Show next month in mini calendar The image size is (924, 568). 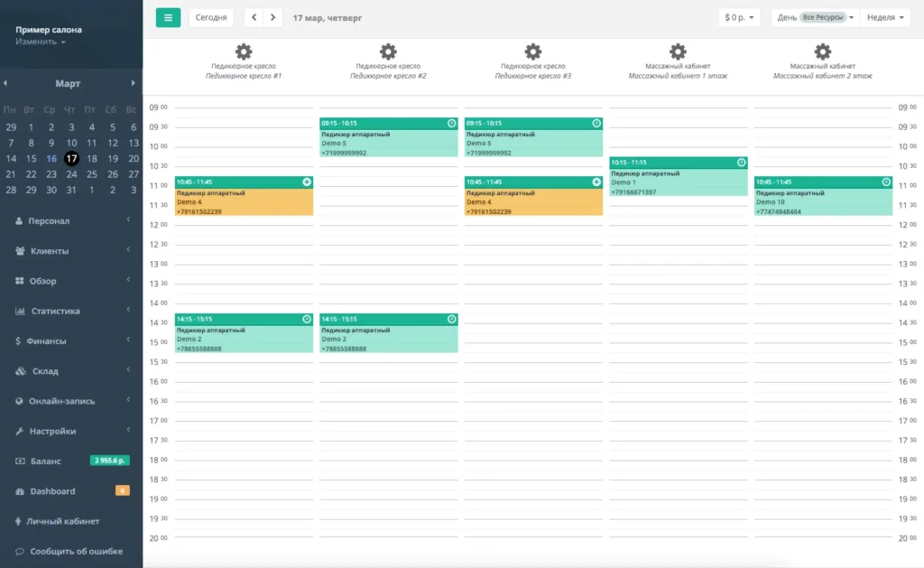pos(134,83)
